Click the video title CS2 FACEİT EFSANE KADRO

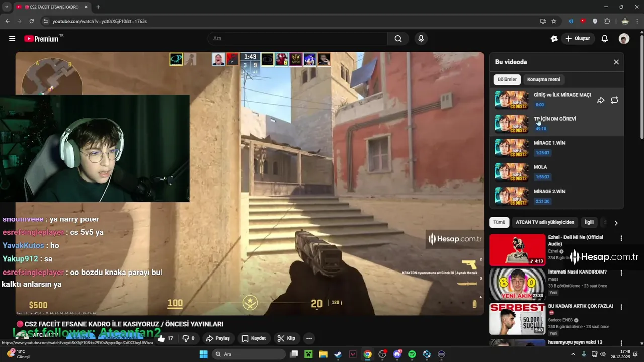coord(124,324)
